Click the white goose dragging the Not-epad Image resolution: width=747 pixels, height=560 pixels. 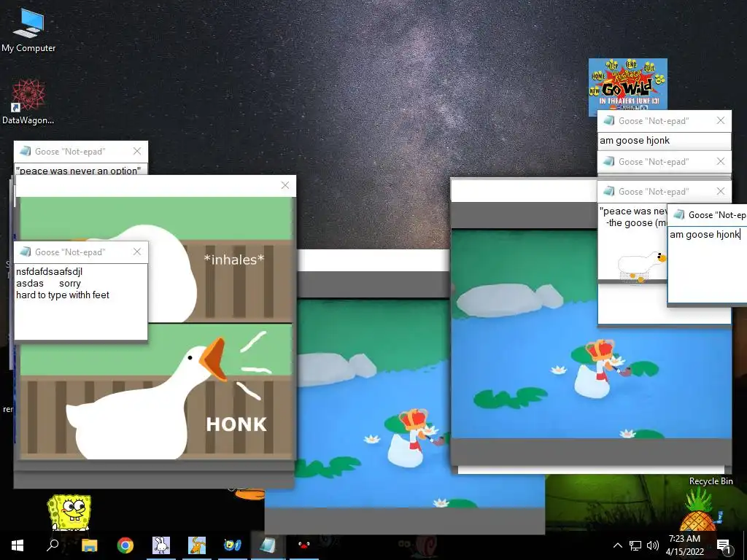click(642, 266)
